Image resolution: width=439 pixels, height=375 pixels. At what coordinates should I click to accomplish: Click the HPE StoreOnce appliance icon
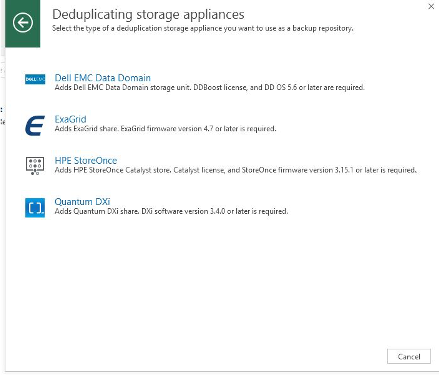click(x=35, y=166)
